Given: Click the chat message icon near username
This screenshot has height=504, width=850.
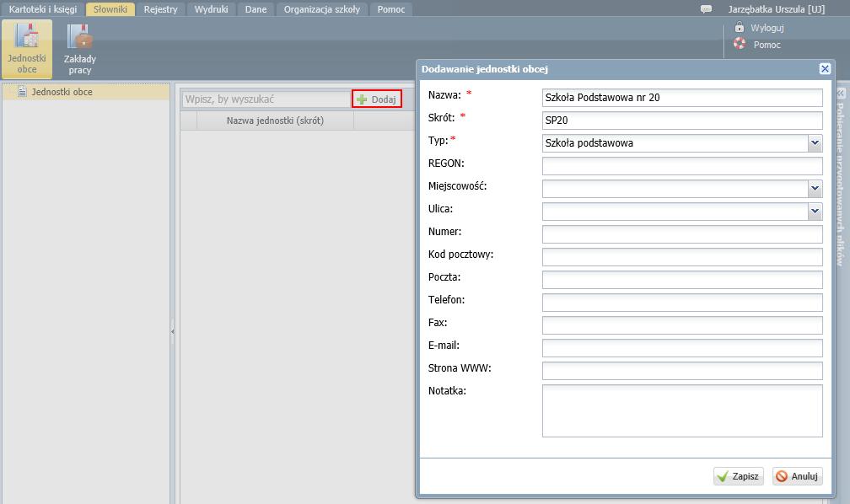Looking at the screenshot, I should [706, 9].
